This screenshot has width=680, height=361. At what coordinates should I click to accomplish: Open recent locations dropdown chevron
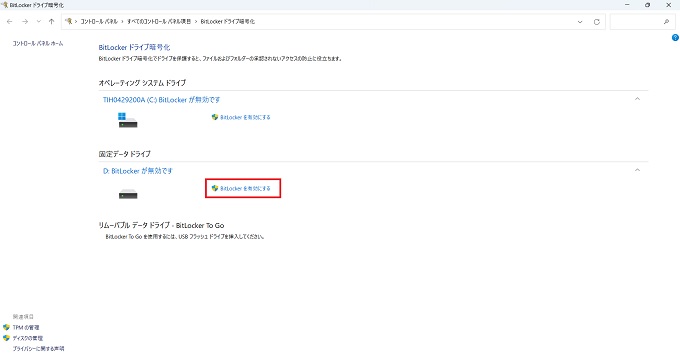coord(39,22)
